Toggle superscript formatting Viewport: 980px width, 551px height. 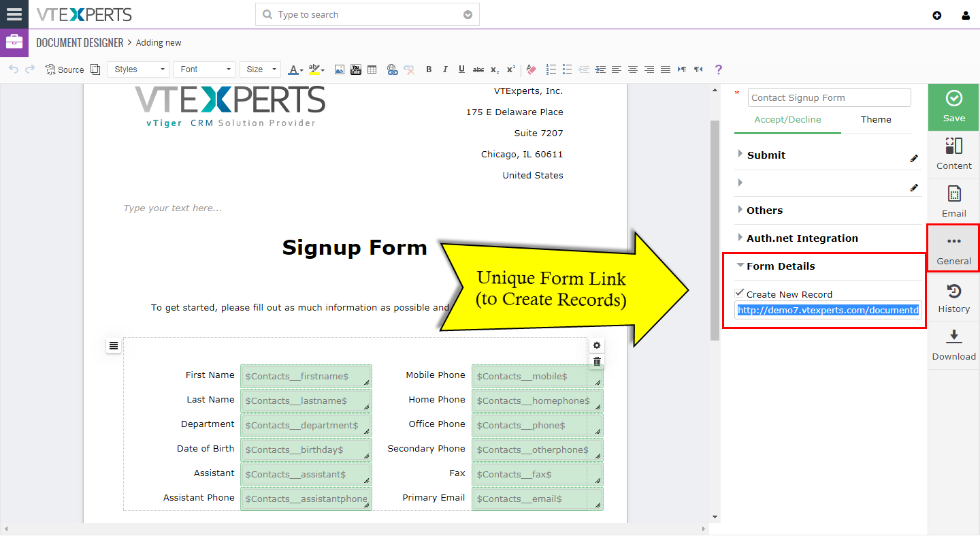(511, 69)
